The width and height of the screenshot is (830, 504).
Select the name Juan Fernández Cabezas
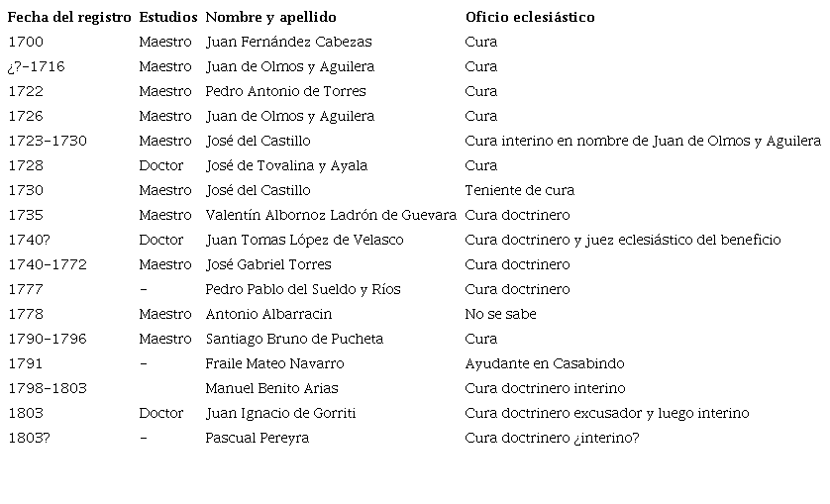(x=288, y=43)
